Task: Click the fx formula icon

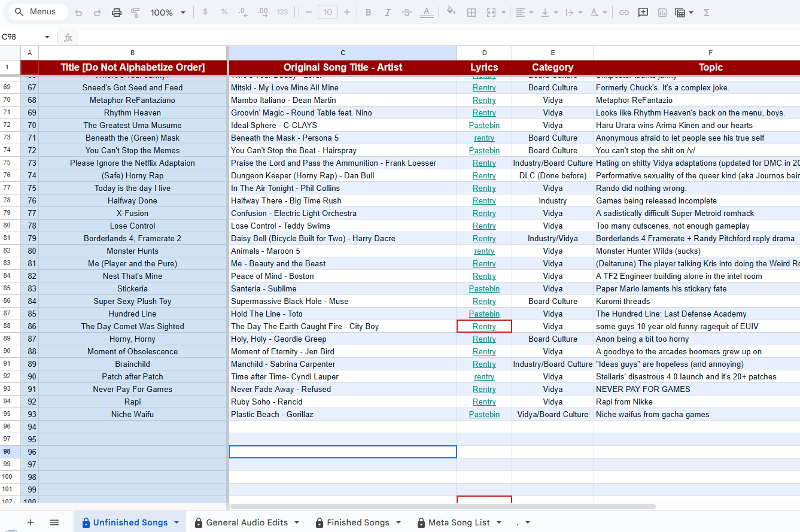Action: coord(68,37)
